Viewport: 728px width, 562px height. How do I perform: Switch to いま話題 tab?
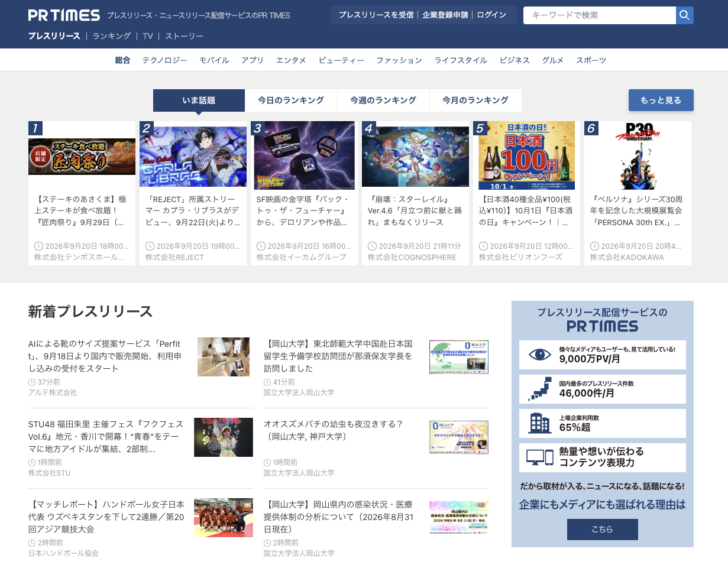click(x=199, y=100)
